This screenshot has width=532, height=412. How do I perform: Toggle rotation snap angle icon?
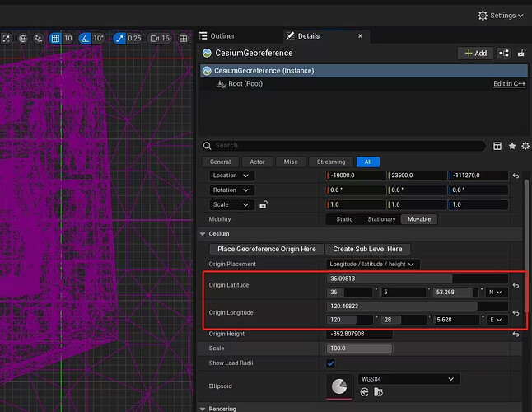click(x=86, y=38)
